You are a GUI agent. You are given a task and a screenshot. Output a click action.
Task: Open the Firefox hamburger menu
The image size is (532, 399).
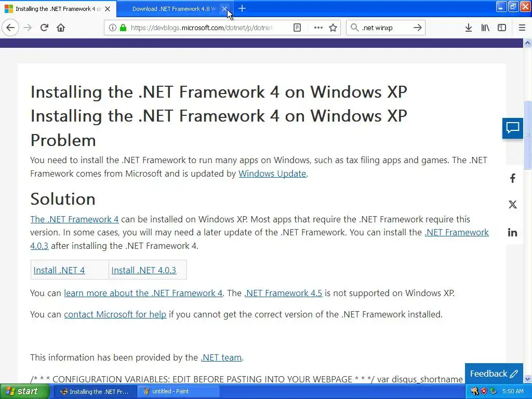click(x=522, y=28)
